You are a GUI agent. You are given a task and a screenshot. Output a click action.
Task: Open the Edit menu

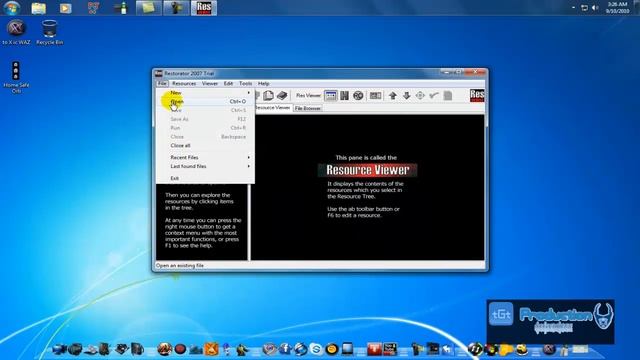coord(228,83)
